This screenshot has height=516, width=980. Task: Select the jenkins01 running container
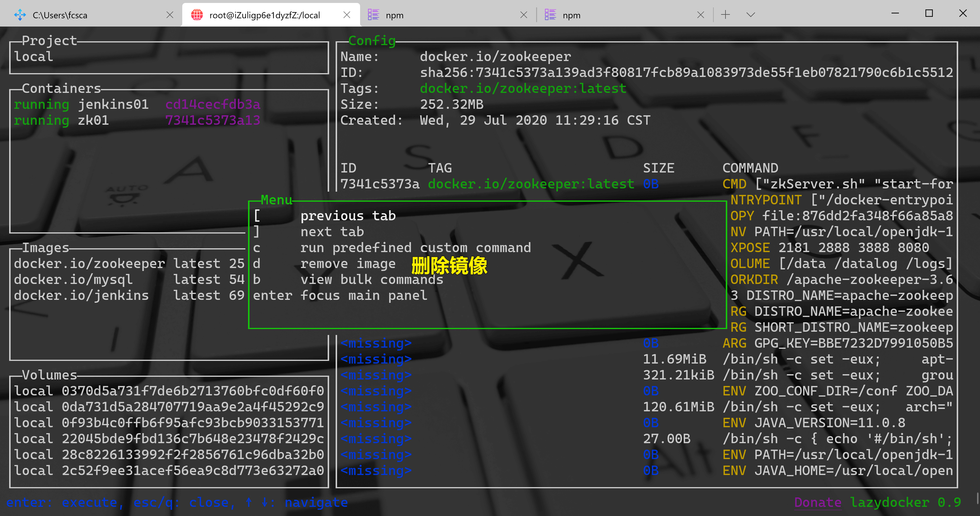pyautogui.click(x=113, y=104)
